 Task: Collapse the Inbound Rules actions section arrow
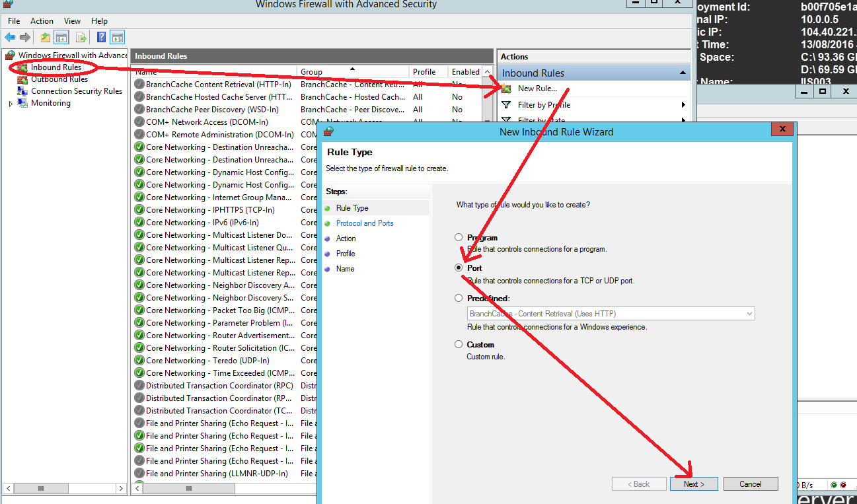(683, 73)
